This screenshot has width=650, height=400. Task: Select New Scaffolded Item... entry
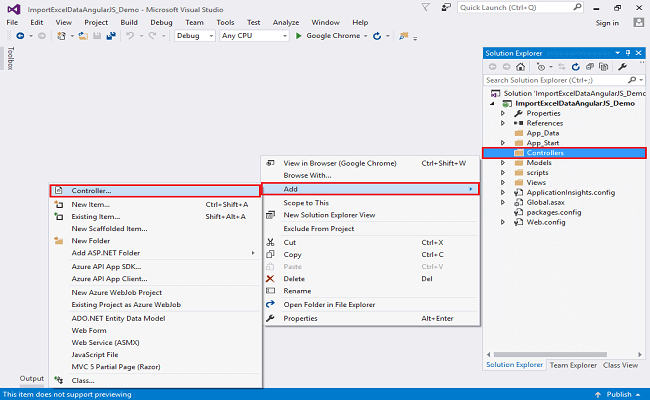[155, 228]
